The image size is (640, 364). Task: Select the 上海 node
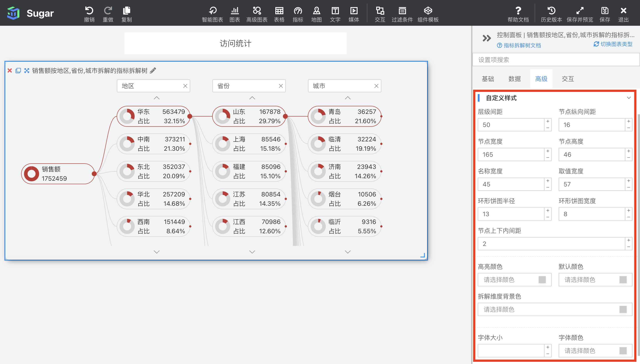tap(249, 144)
